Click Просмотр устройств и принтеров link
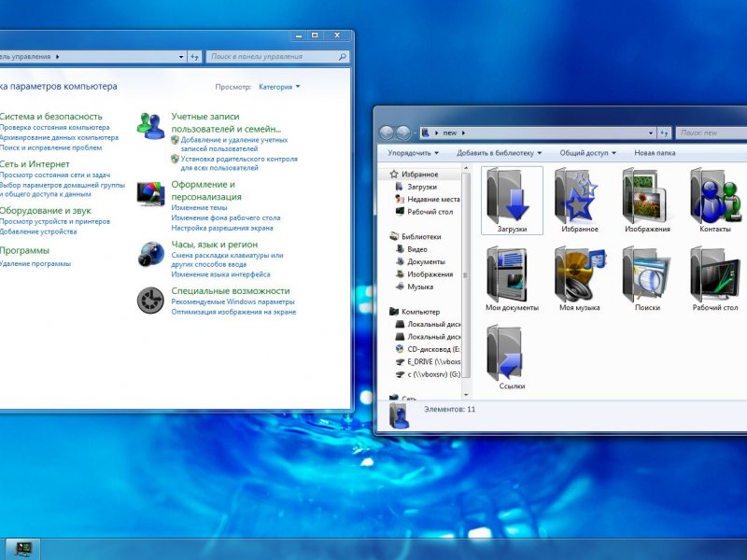The width and height of the screenshot is (747, 560). click(x=55, y=221)
